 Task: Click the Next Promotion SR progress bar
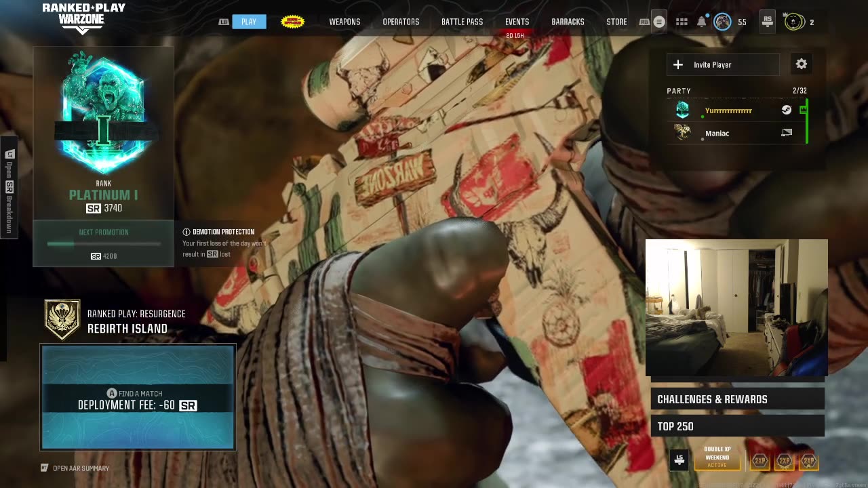coord(103,244)
